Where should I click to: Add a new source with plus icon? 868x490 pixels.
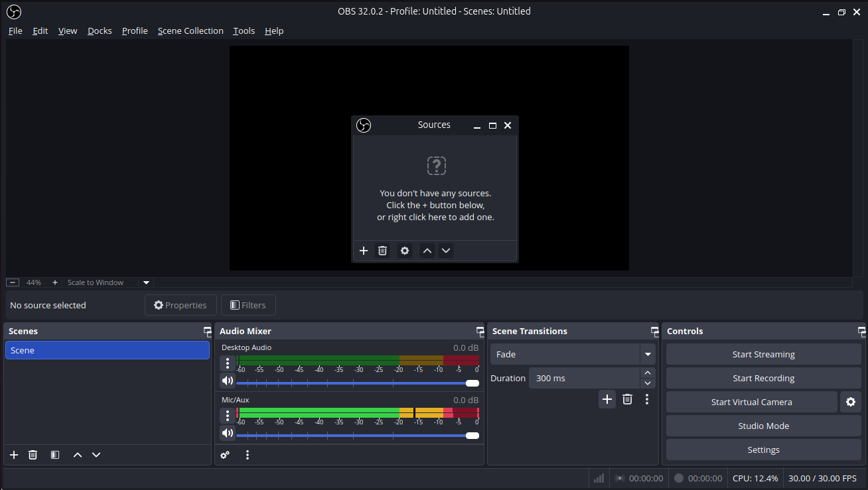[364, 251]
